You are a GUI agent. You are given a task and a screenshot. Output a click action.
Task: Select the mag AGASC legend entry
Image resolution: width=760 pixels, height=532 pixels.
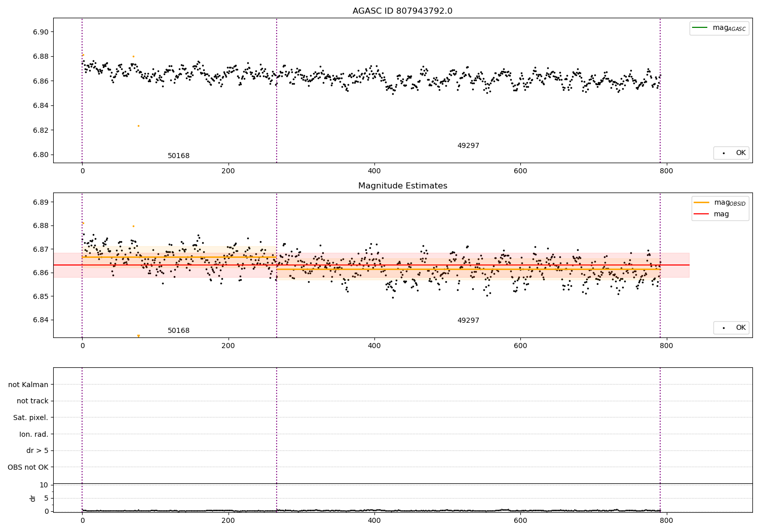719,28
